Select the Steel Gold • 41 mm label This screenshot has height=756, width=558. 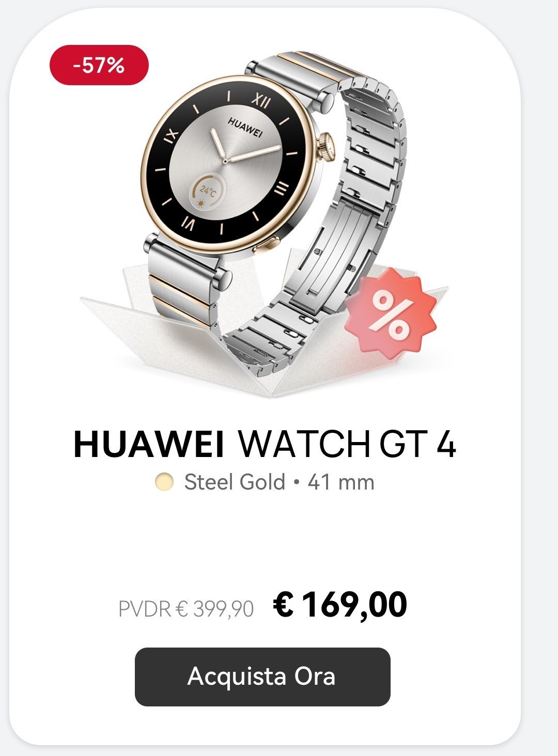pyautogui.click(x=279, y=482)
